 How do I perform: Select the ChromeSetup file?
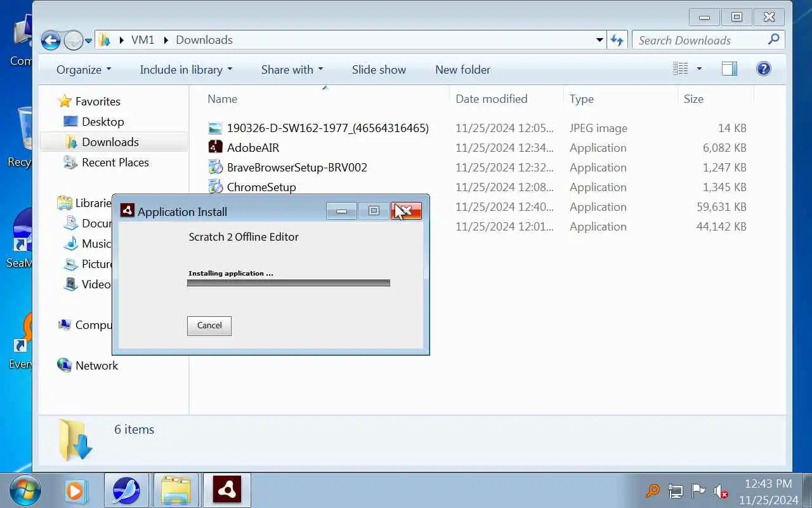point(261,187)
